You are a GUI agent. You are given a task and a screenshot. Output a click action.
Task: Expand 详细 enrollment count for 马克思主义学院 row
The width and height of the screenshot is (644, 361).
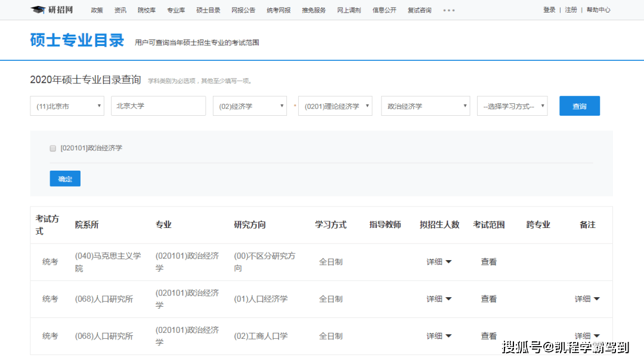click(x=439, y=262)
